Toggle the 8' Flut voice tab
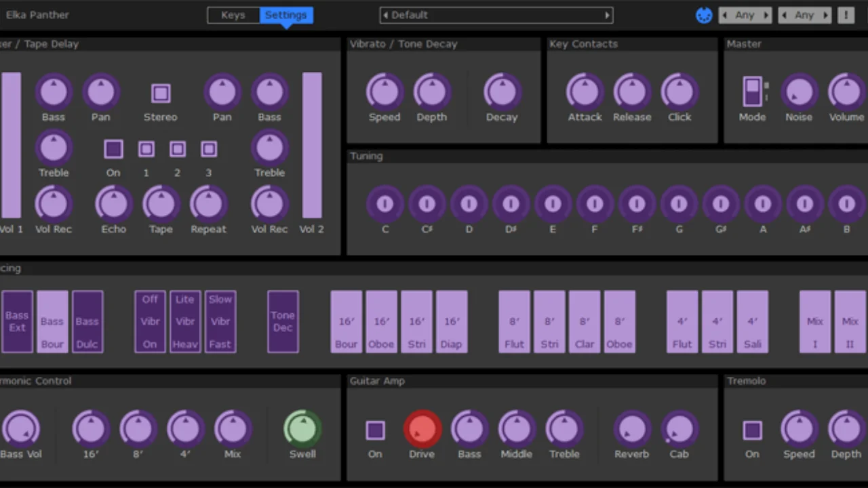 pos(514,322)
